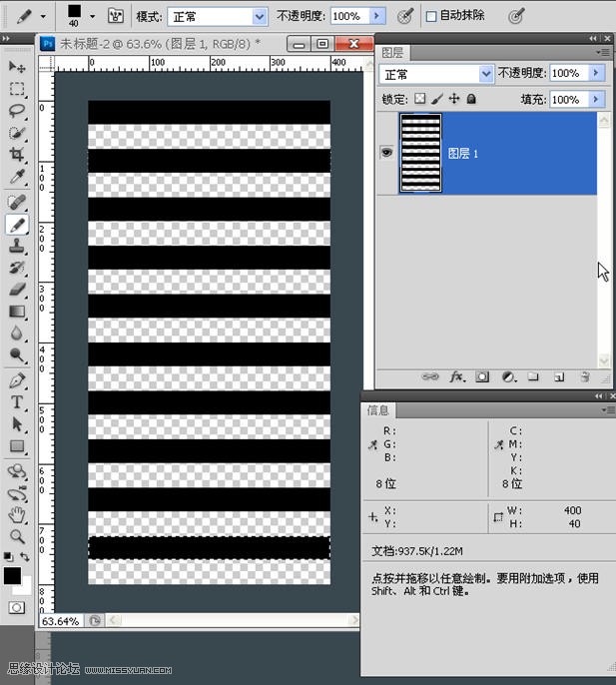Select the Lasso tool
Image resolution: width=616 pixels, height=685 pixels.
coord(17,111)
